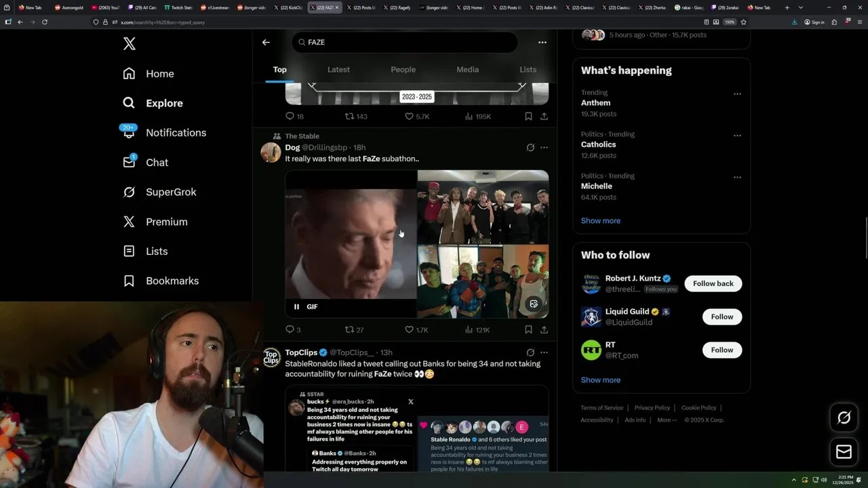Open top-right group photo in Dog's post
868x488 pixels.
click(483, 207)
